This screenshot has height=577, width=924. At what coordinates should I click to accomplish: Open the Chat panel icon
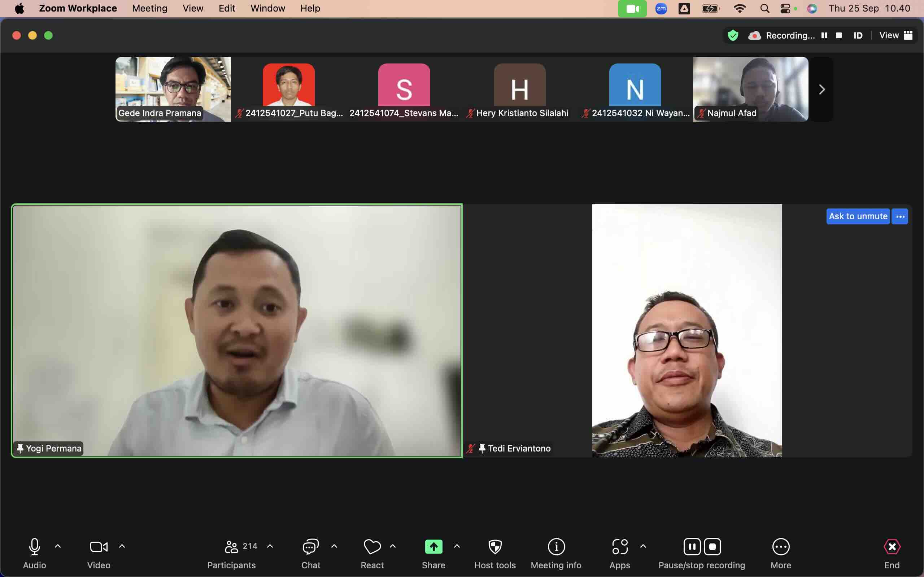[x=310, y=546]
